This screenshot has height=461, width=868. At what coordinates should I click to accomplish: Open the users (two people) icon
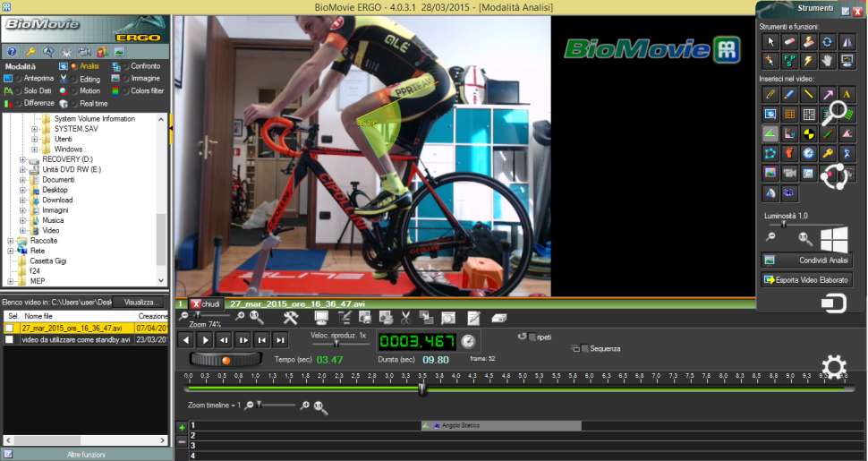(102, 52)
